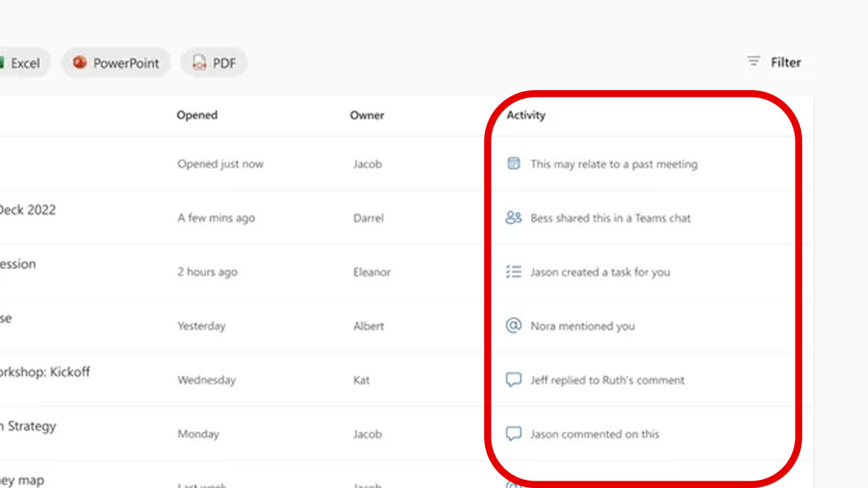Click the past meeting calendar icon
Viewport: 868px width, 488px height.
click(x=514, y=163)
